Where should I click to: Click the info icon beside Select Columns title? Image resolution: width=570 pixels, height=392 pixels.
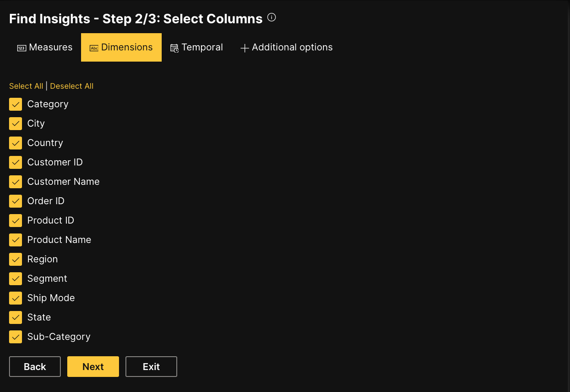point(272,18)
